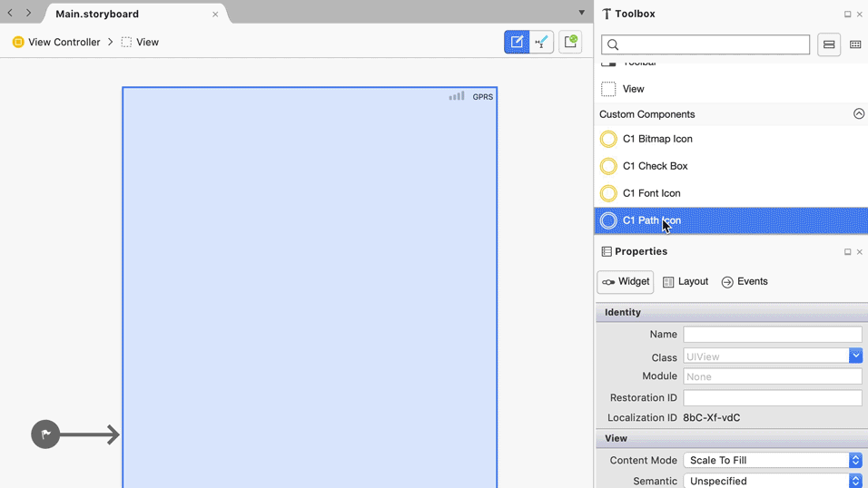Select the Widget properties tab

pos(625,282)
